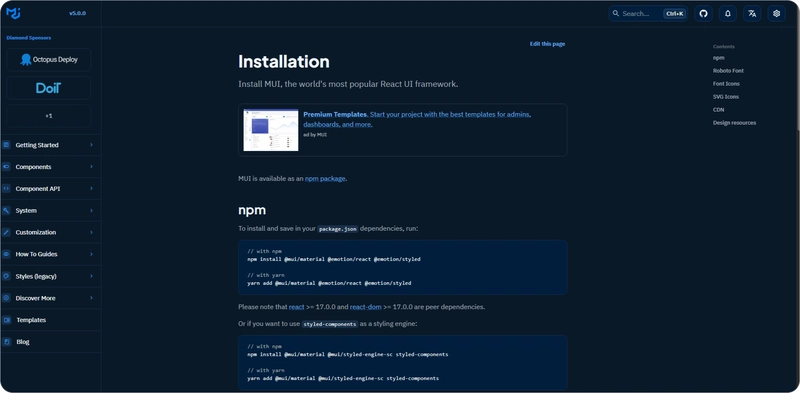Click the search magnifier icon

tap(616, 14)
